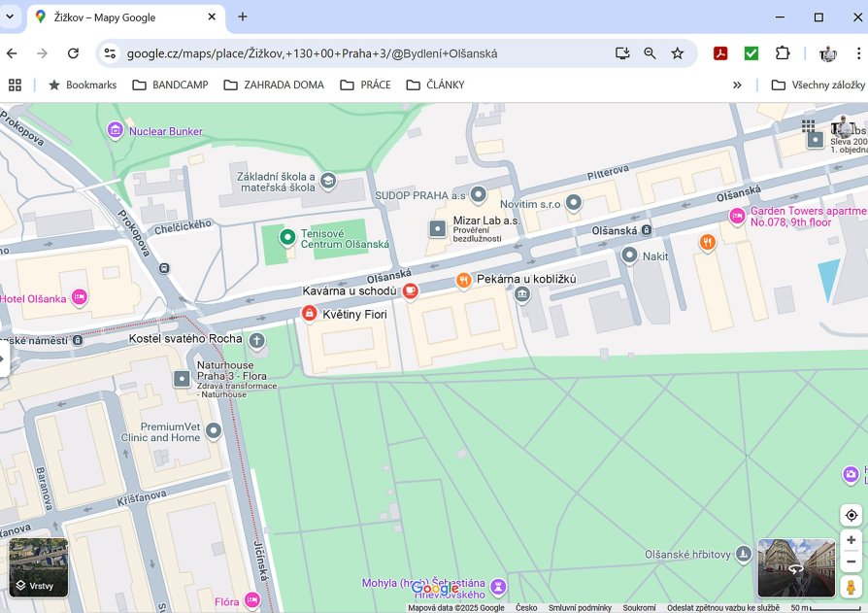Open the Street View photo thumbnail
Viewport: 868px width, 613px height.
[796, 567]
